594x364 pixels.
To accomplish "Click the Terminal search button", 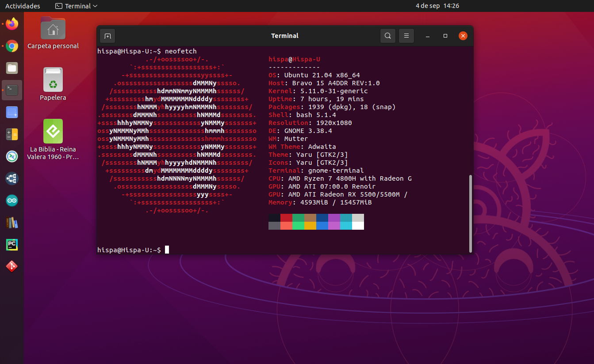I will (388, 36).
